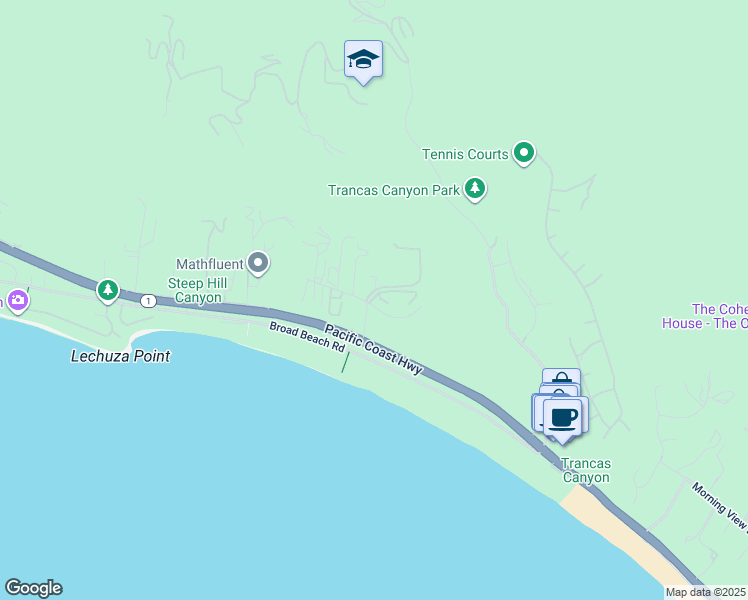Click the Morning View road label
This screenshot has height=600, width=748.
tap(719, 506)
